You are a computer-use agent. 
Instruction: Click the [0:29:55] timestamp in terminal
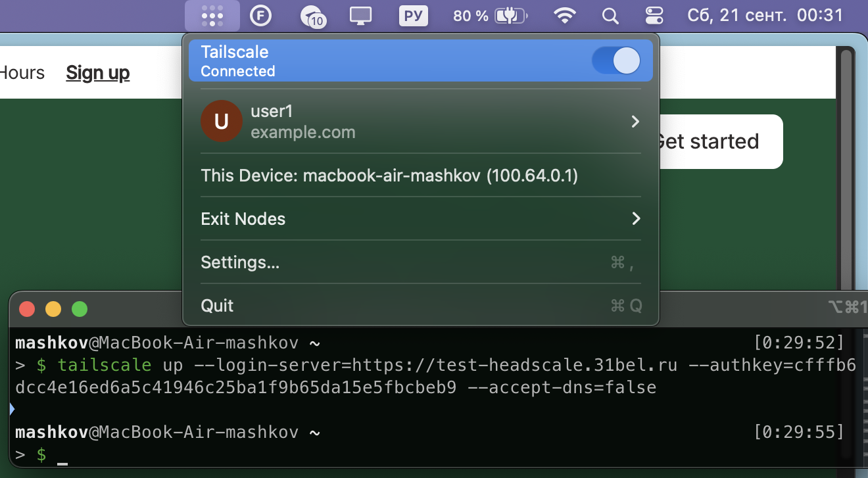[799, 432]
